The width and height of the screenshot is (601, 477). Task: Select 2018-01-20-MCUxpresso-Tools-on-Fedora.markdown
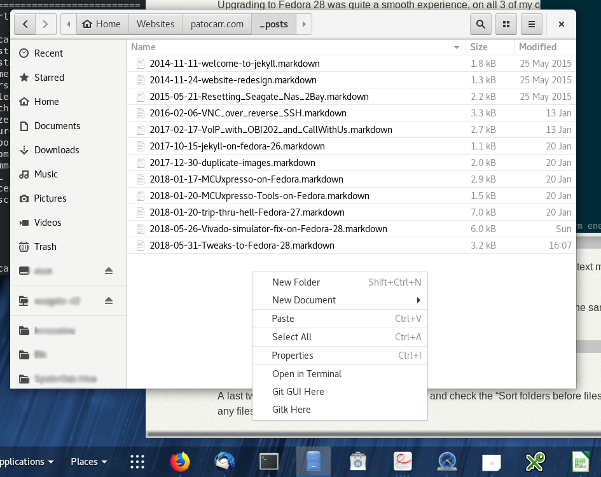coord(351,196)
